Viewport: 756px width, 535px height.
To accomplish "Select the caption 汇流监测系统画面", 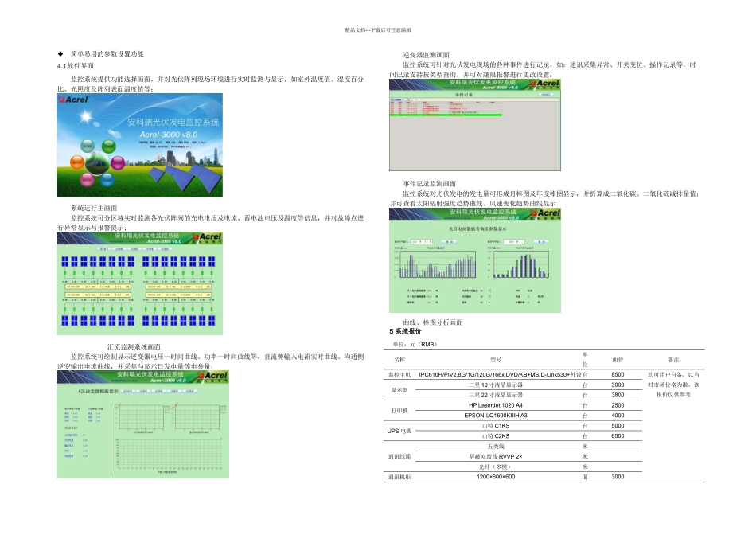I will [134, 346].
